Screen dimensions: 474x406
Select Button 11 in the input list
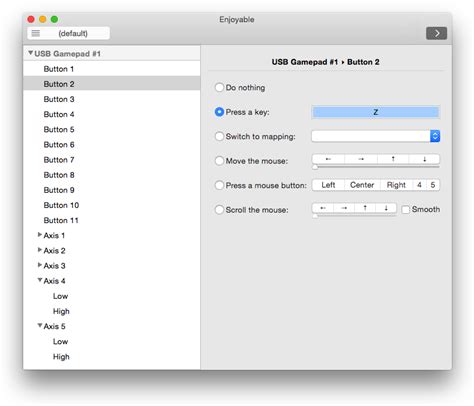coord(112,220)
